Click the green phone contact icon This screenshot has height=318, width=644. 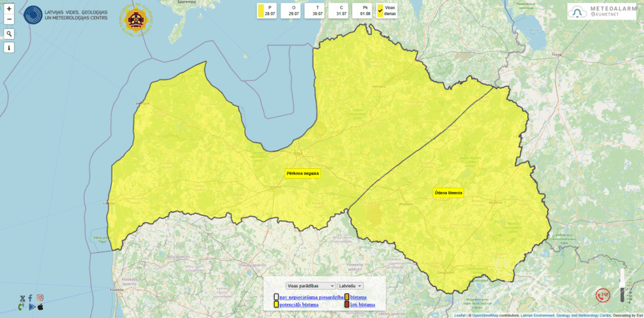[x=22, y=307]
